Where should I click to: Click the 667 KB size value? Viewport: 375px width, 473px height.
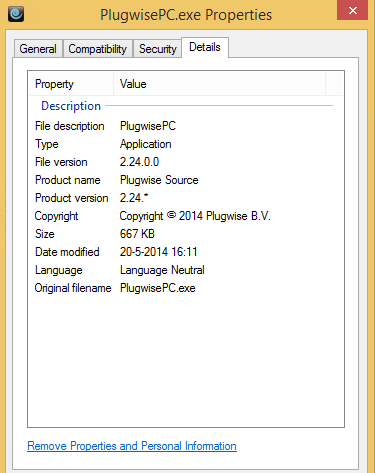[x=137, y=234]
